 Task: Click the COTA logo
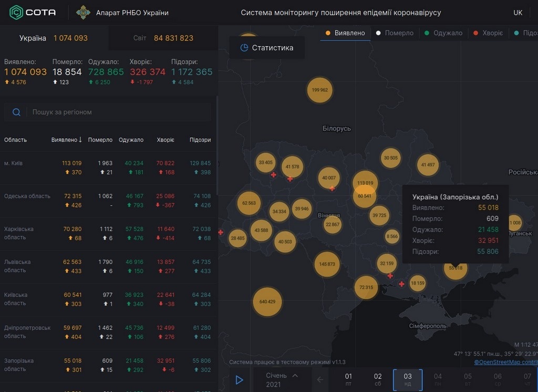(33, 13)
